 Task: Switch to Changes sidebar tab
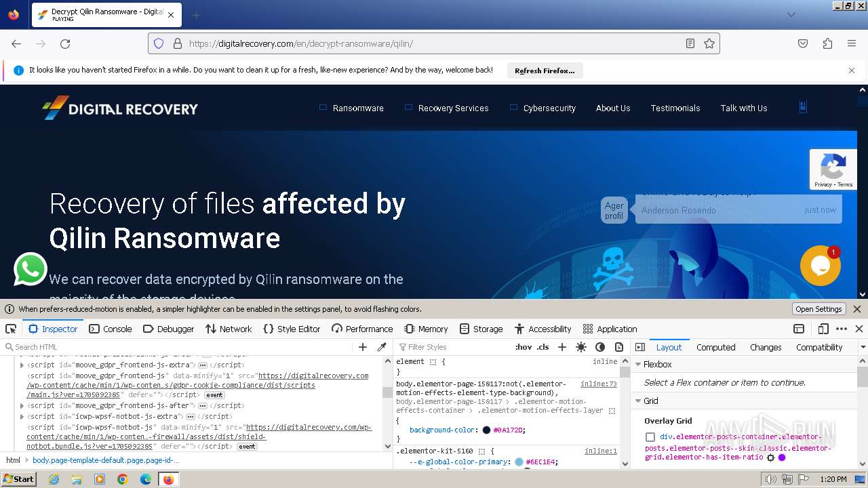click(766, 347)
